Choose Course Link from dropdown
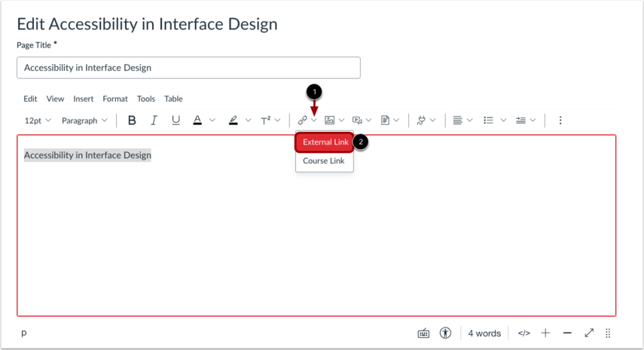Image resolution: width=644 pixels, height=350 pixels. [x=325, y=161]
